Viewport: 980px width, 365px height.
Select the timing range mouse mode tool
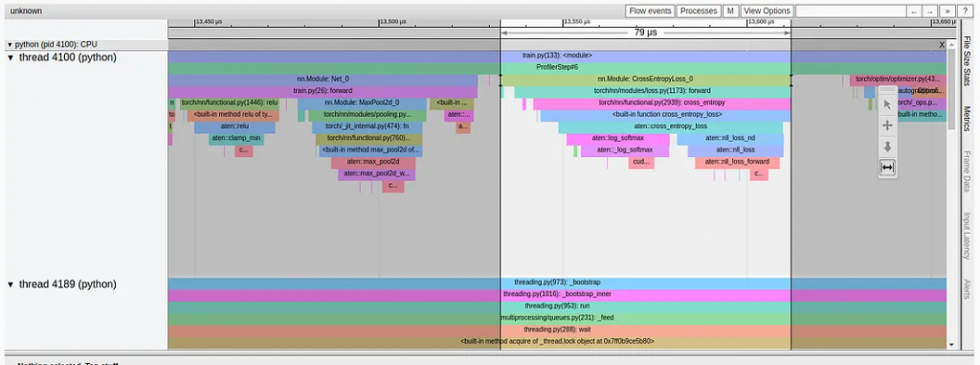[x=887, y=168]
